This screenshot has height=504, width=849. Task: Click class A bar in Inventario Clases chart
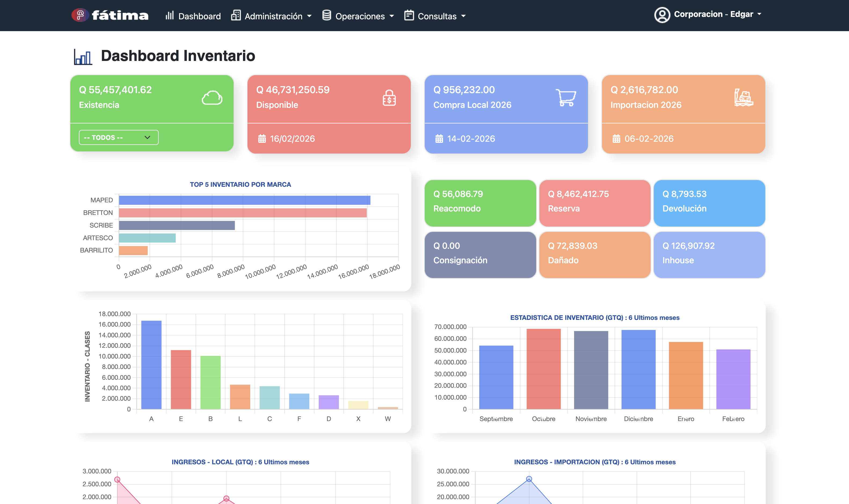pos(151,365)
